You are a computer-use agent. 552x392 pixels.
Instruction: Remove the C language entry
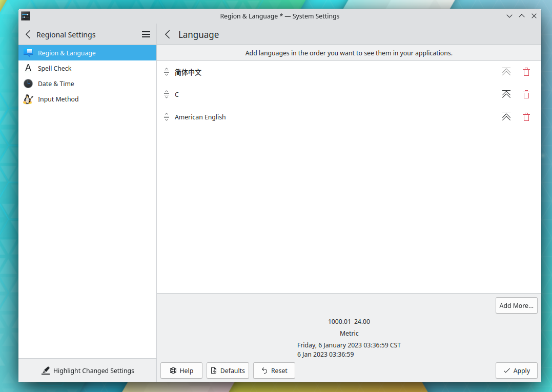pos(526,94)
